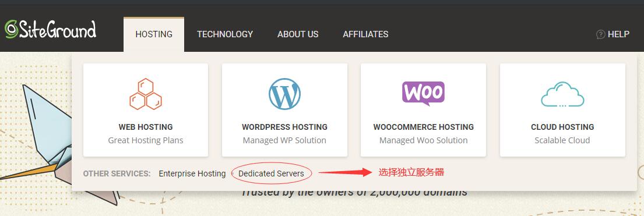This screenshot has width=644, height=216.
Task: Select the WordPress logo icon
Action: coord(284,94)
